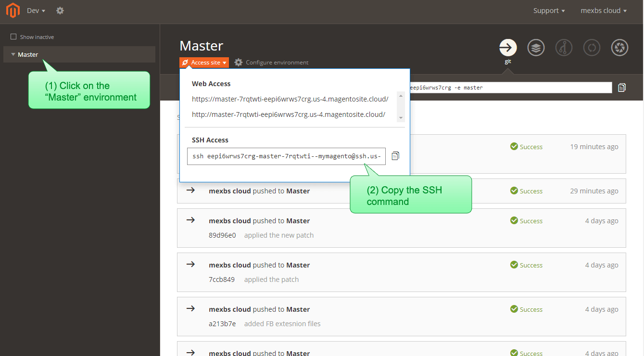The image size is (644, 356).
Task: Click inside the SSH command field
Action: pyautogui.click(x=286, y=156)
